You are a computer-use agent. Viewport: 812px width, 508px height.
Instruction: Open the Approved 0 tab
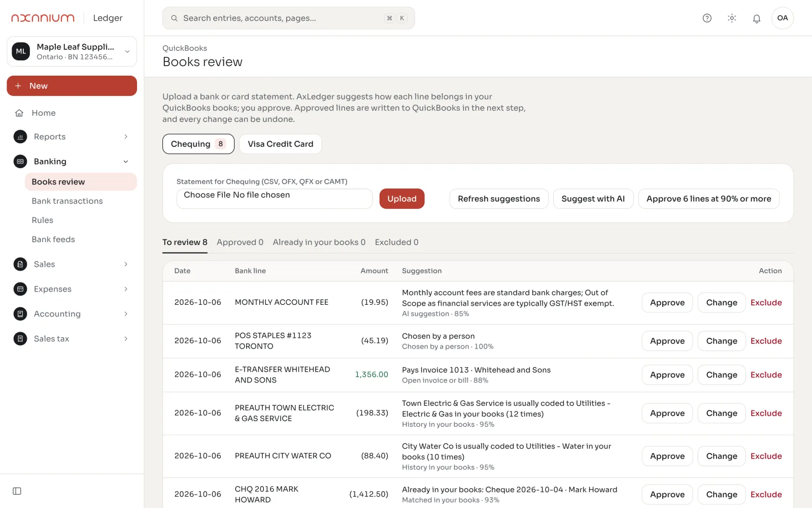point(240,242)
